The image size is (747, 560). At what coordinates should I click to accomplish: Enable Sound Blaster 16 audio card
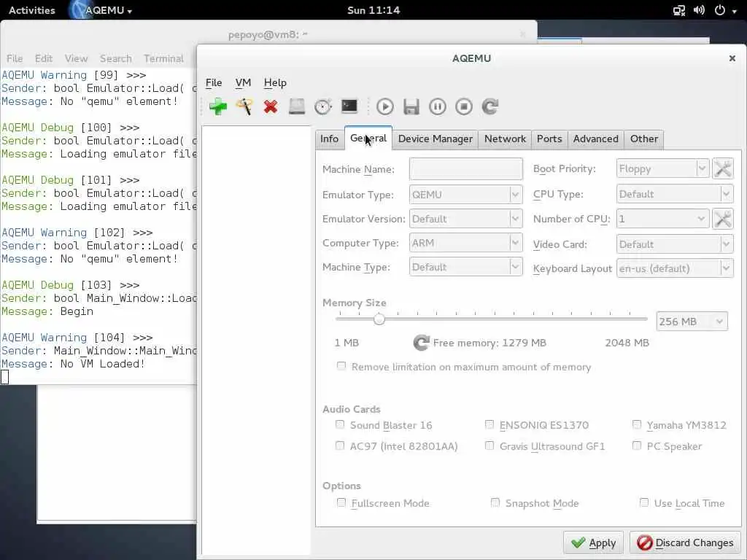click(340, 424)
